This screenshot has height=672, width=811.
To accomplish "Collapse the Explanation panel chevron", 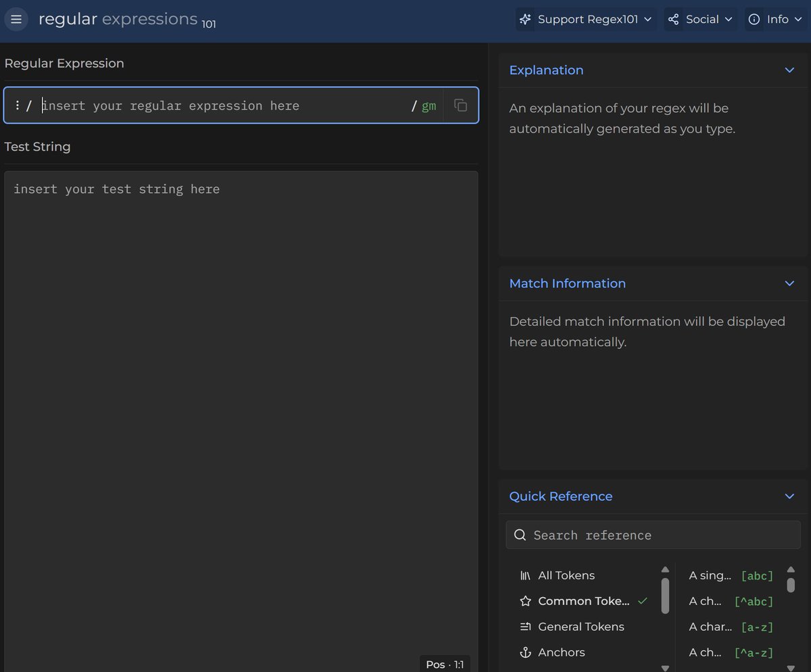I will tap(789, 70).
